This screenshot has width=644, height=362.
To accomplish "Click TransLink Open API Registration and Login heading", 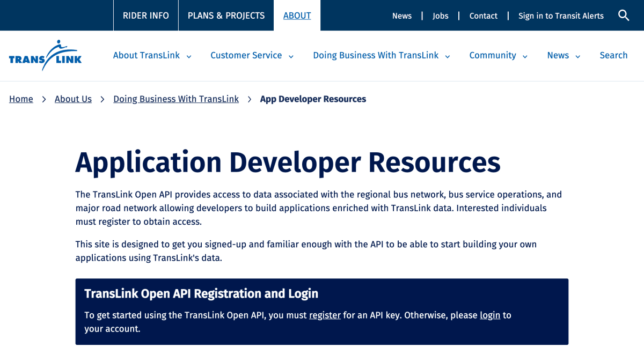I will click(x=201, y=294).
